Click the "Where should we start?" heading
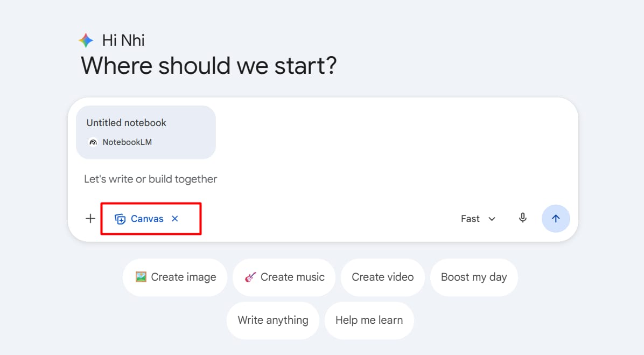Viewport: 644px width, 355px height. [x=209, y=66]
